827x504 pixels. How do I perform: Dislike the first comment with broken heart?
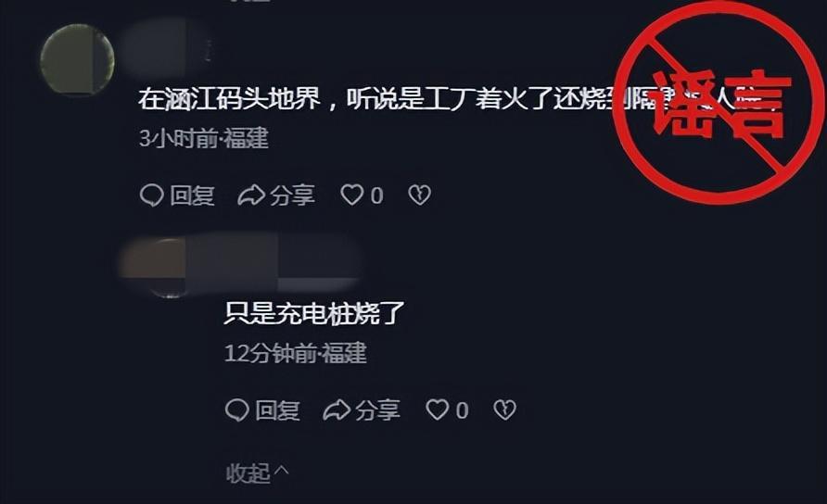click(419, 195)
